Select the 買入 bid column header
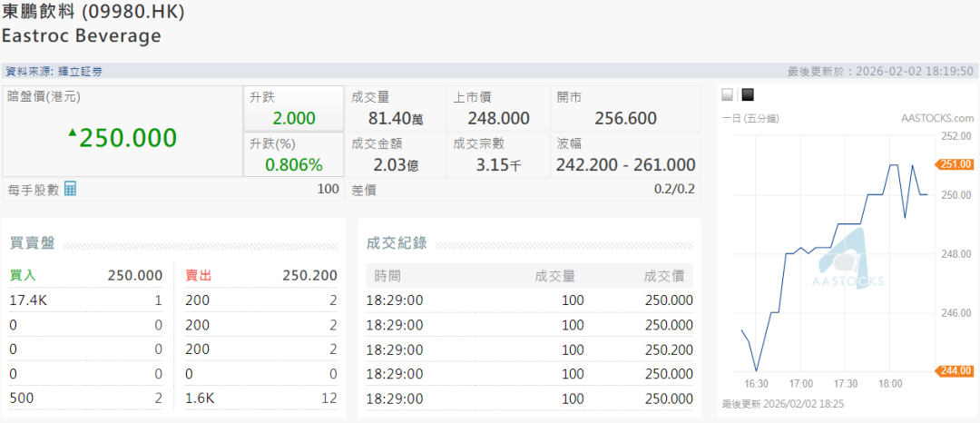 (x=24, y=275)
